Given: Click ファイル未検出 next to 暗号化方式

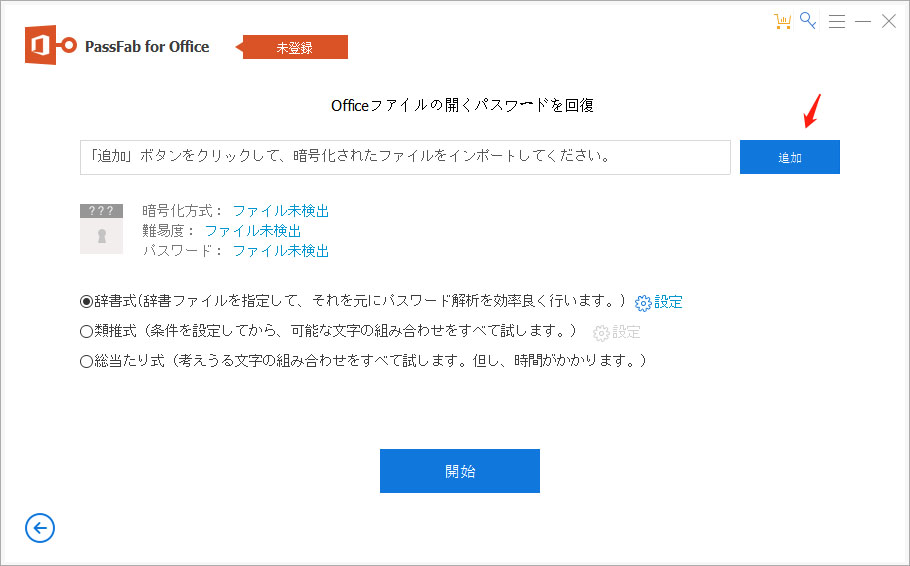Looking at the screenshot, I should point(280,211).
